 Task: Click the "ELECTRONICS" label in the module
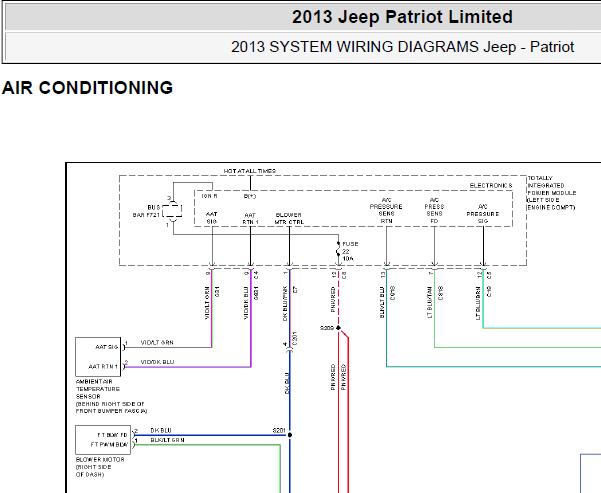(x=491, y=186)
